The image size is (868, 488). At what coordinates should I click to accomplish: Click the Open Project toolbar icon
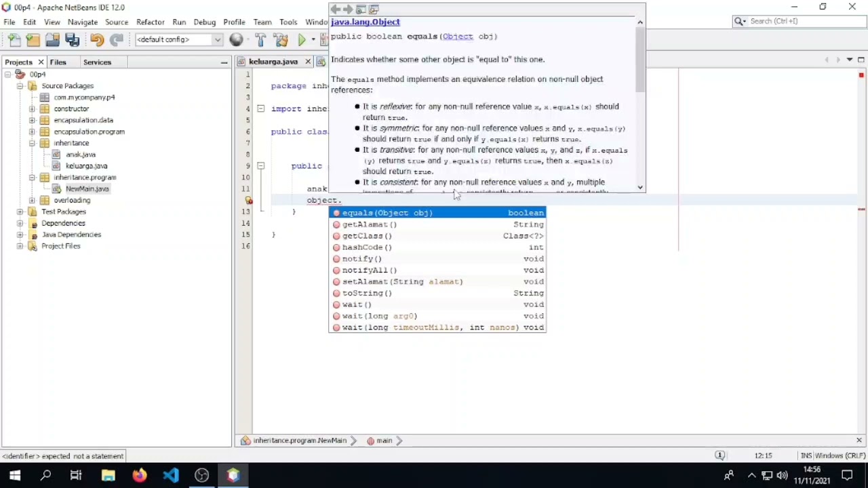[x=53, y=40]
